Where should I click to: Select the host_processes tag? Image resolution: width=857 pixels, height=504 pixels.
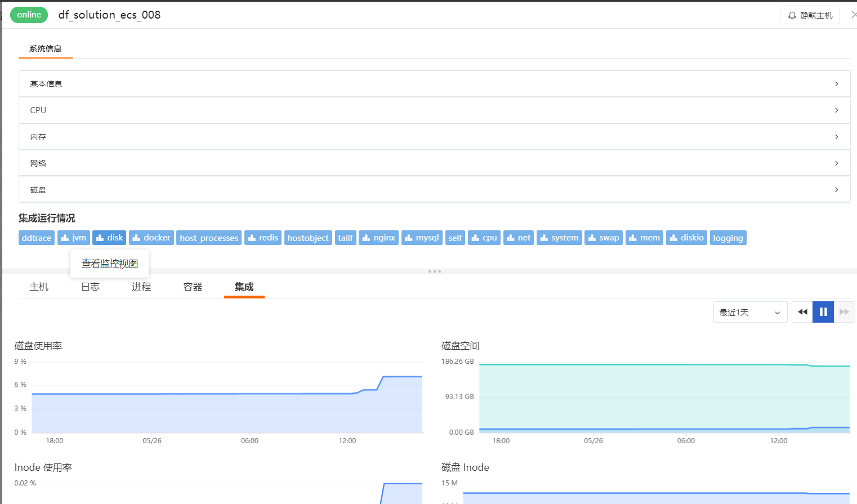coord(209,238)
